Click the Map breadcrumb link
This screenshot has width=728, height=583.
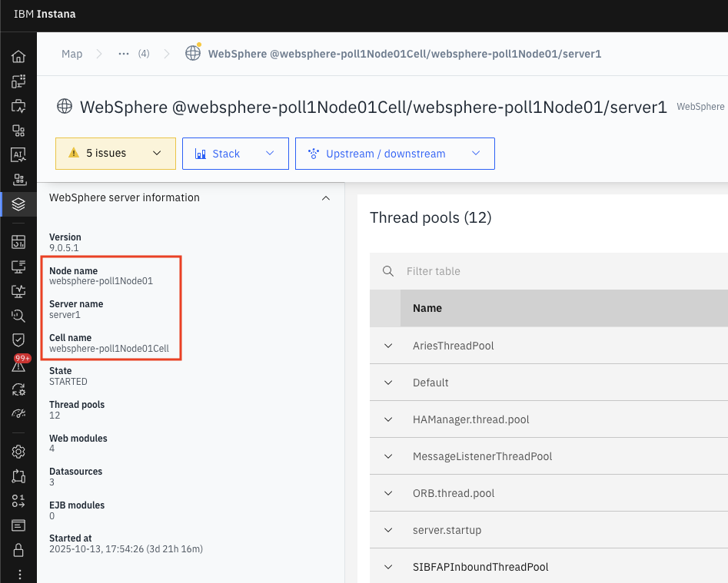[72, 54]
